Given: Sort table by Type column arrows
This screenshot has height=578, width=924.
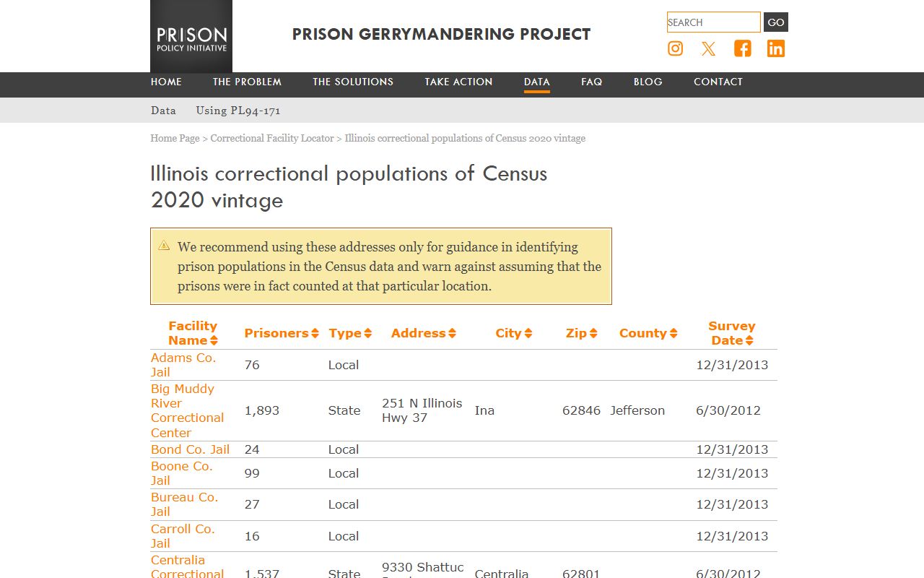Looking at the screenshot, I should [367, 333].
